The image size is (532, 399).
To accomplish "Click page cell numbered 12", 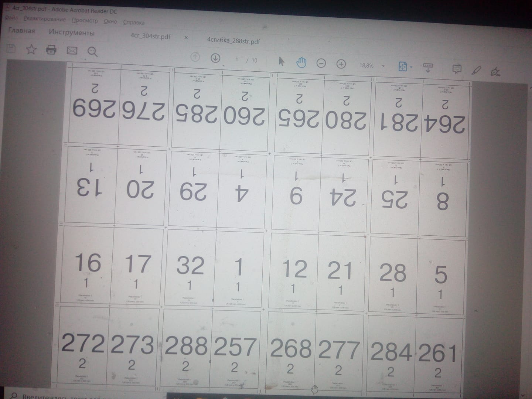I will tap(294, 271).
